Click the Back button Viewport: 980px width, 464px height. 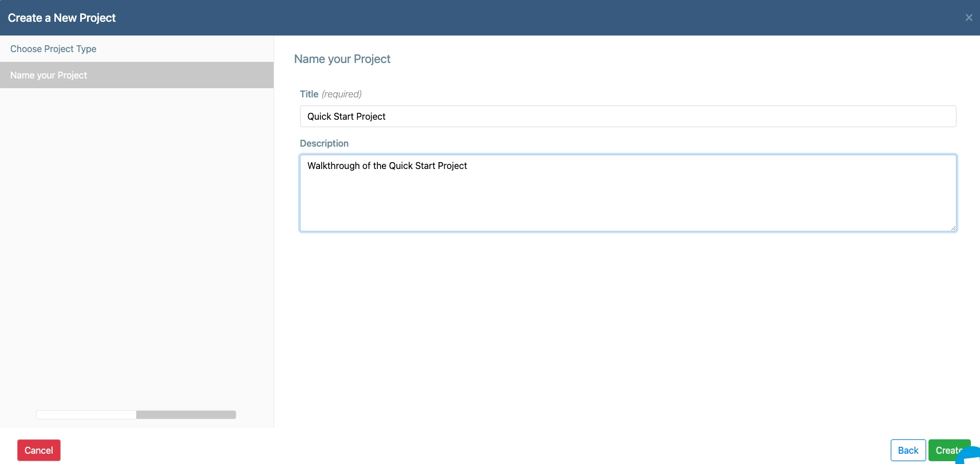tap(908, 450)
